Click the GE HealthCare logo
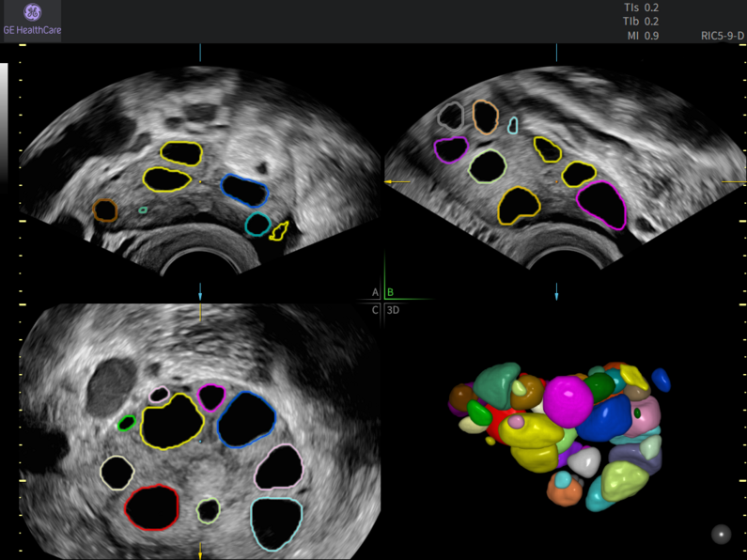 click(x=32, y=20)
